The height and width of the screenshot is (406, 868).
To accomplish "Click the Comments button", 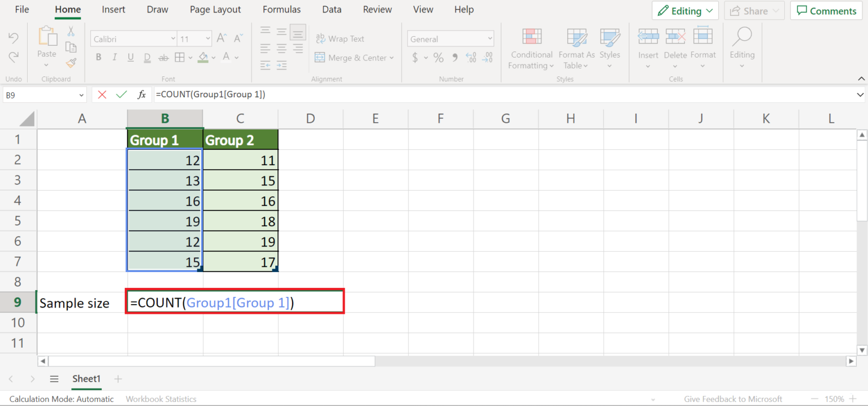I will [826, 10].
